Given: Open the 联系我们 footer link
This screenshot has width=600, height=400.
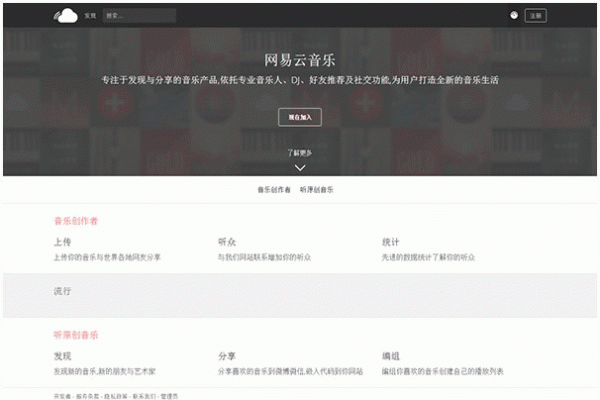Looking at the screenshot, I should (x=144, y=396).
